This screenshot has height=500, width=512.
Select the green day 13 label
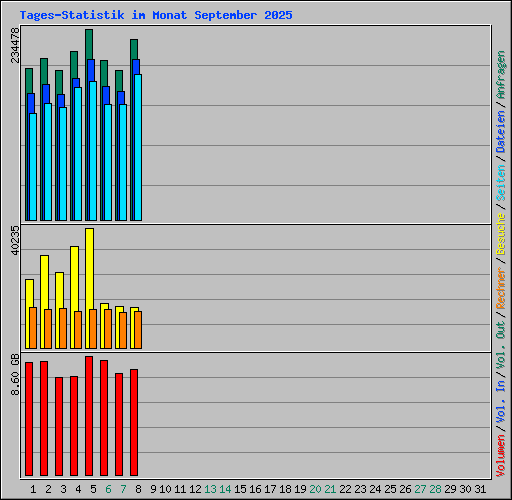coord(210,489)
